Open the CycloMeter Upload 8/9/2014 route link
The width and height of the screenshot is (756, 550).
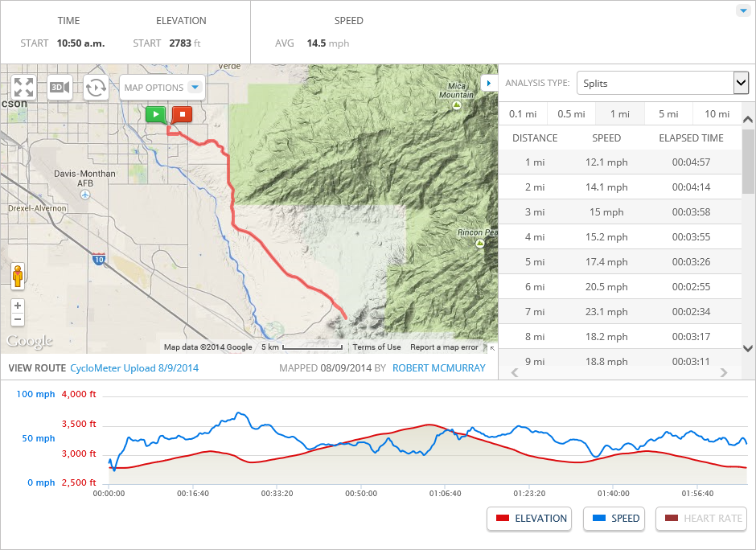pyautogui.click(x=134, y=368)
